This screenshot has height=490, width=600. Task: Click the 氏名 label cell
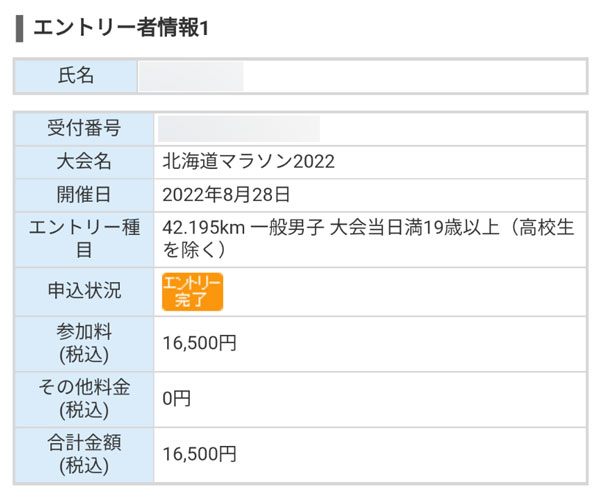(75, 76)
